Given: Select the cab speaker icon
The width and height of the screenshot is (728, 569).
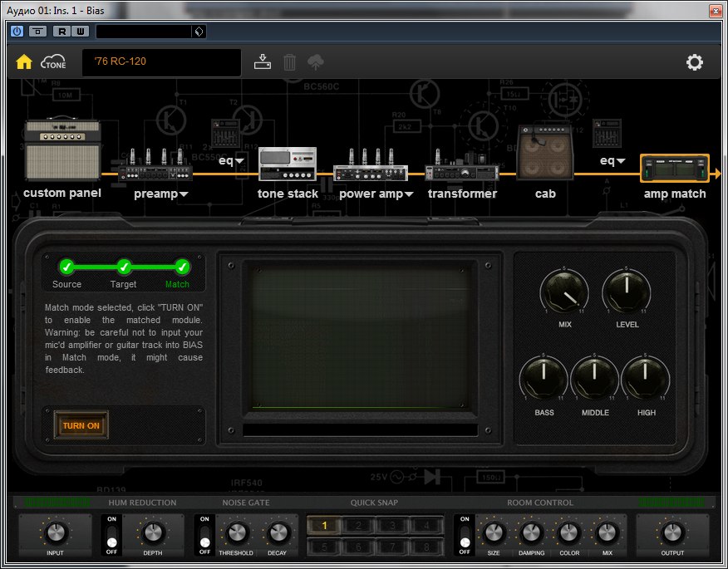Looking at the screenshot, I should click(x=544, y=152).
